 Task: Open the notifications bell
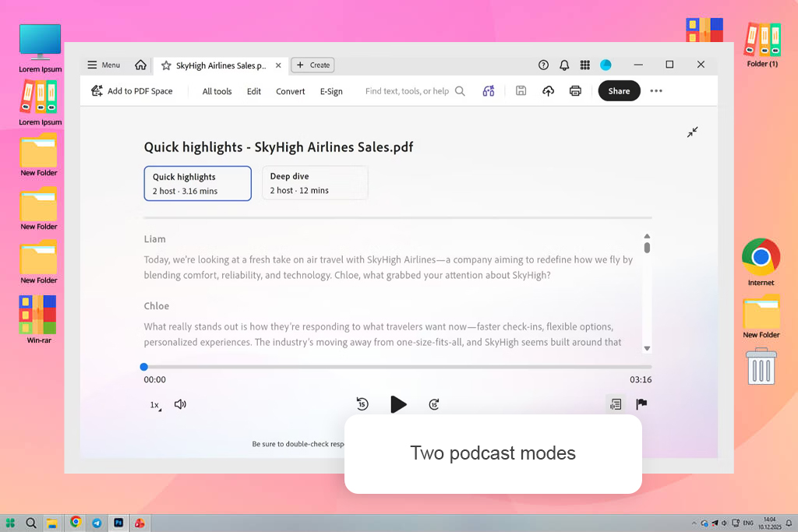[x=564, y=65]
